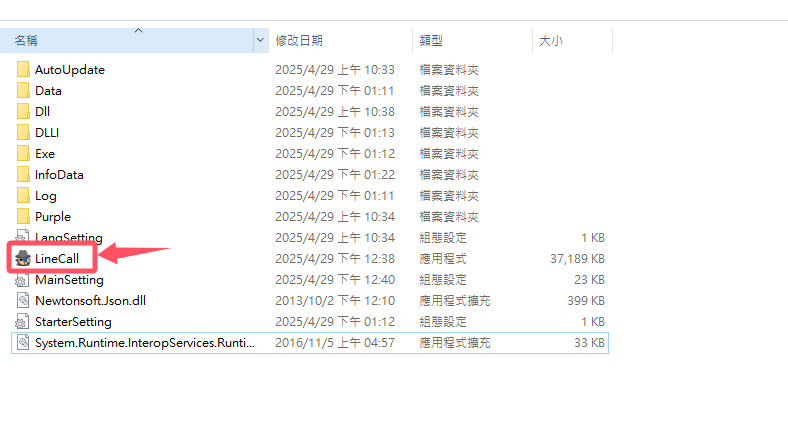Select the Data folder icon

[23, 91]
